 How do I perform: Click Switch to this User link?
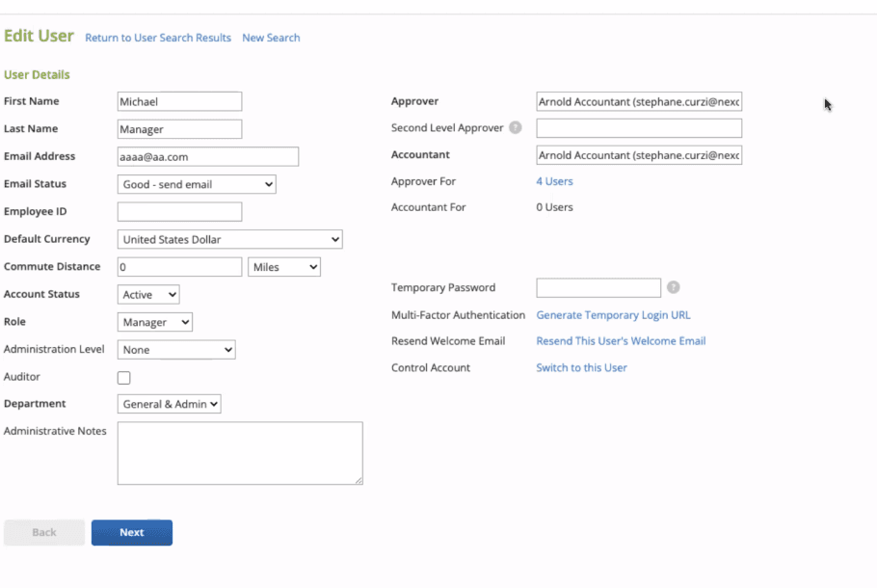[581, 367]
